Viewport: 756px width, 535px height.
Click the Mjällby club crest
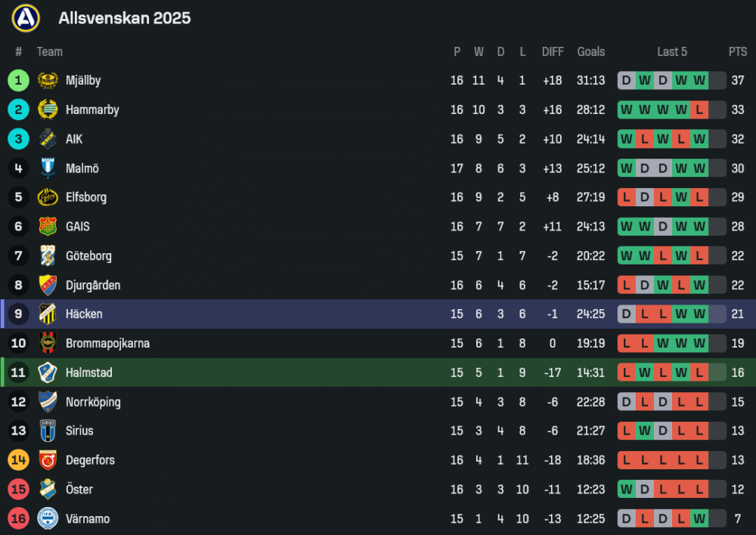[x=48, y=80]
